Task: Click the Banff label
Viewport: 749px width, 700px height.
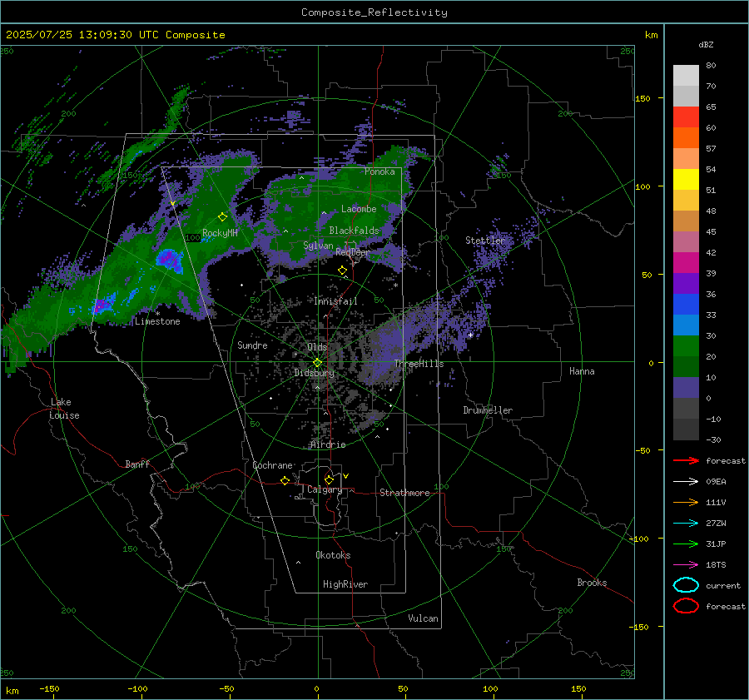Action: click(137, 464)
